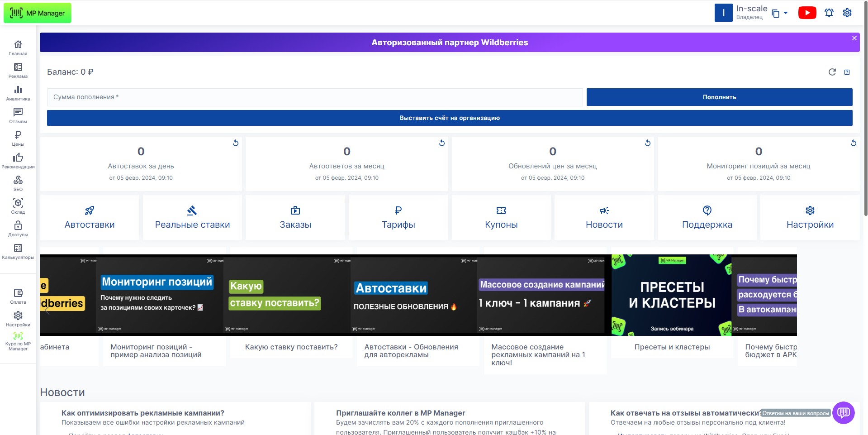Open Рекомендации in the sidebar
Image resolution: width=868 pixels, height=435 pixels.
18,161
